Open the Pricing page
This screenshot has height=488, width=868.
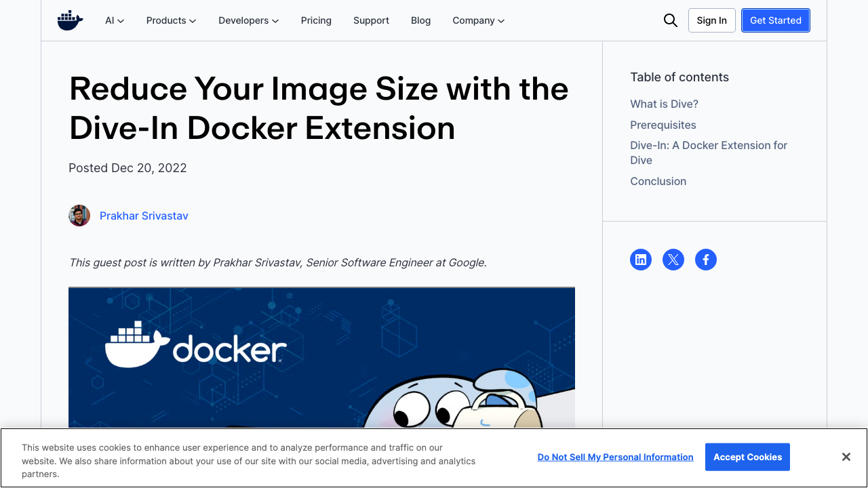316,20
